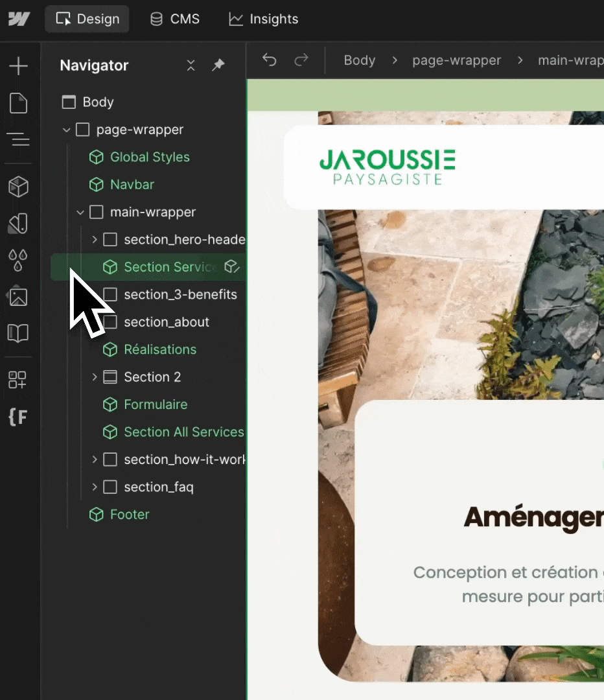Viewport: 604px width, 700px height.
Task: Switch to Design mode tab
Action: pyautogui.click(x=87, y=19)
